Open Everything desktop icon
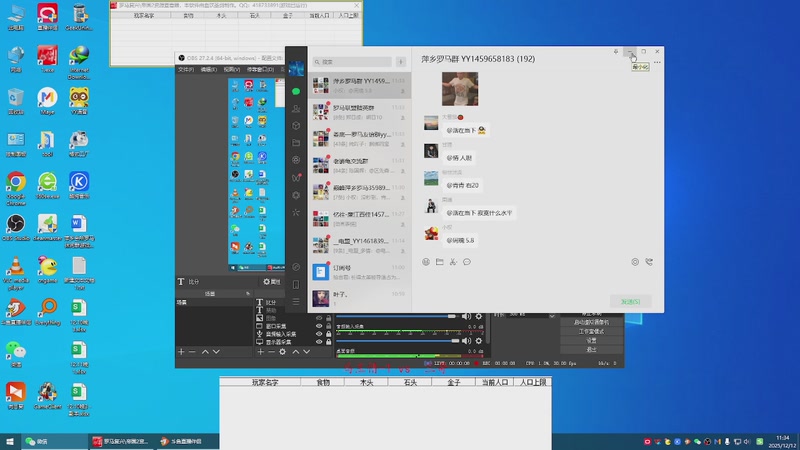 [x=47, y=312]
